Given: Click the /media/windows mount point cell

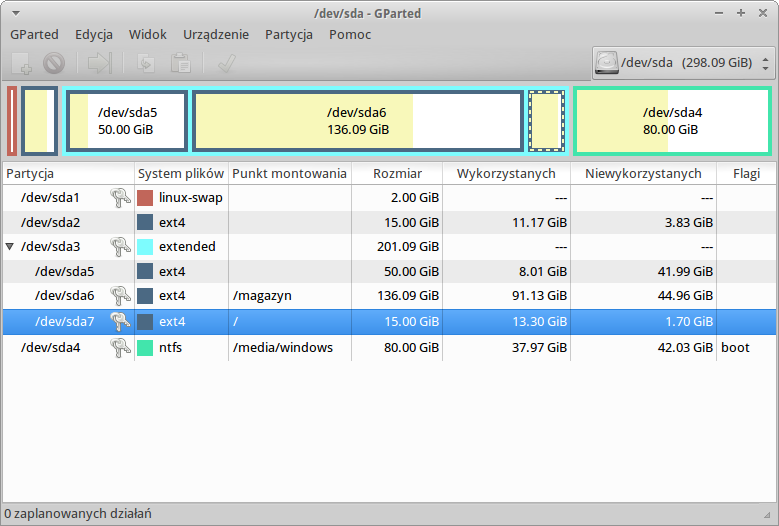Looking at the screenshot, I should pos(290,347).
